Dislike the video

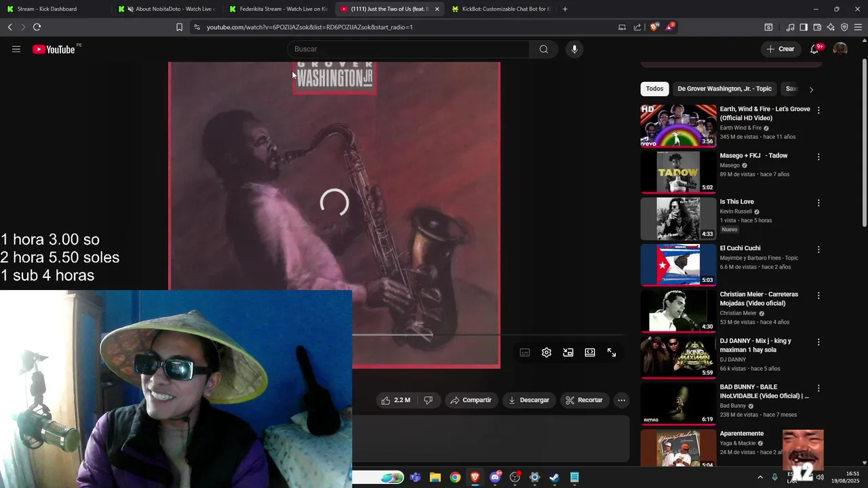428,400
